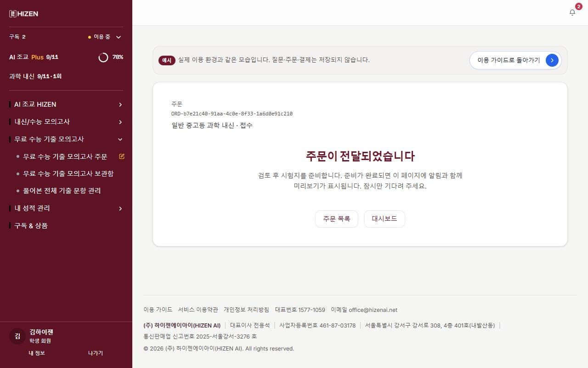Click the 김하이젠 user name
588x368 pixels.
click(x=42, y=332)
